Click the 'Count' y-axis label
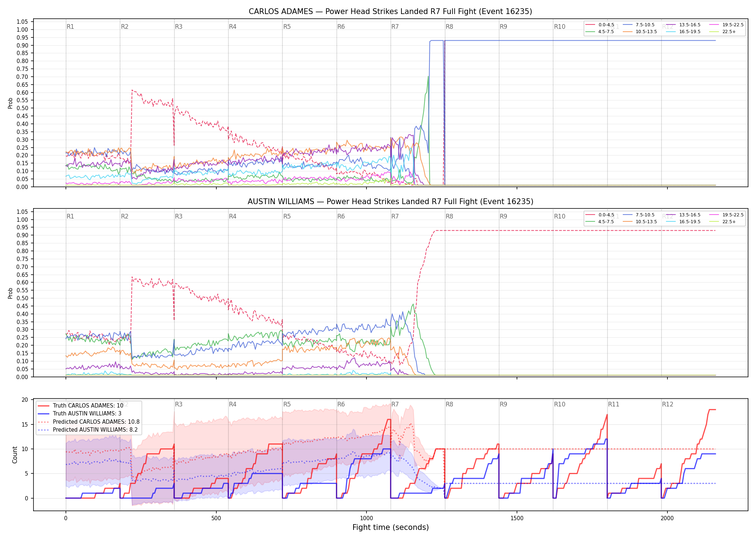This screenshot has height=540, width=756. pyautogui.click(x=15, y=455)
